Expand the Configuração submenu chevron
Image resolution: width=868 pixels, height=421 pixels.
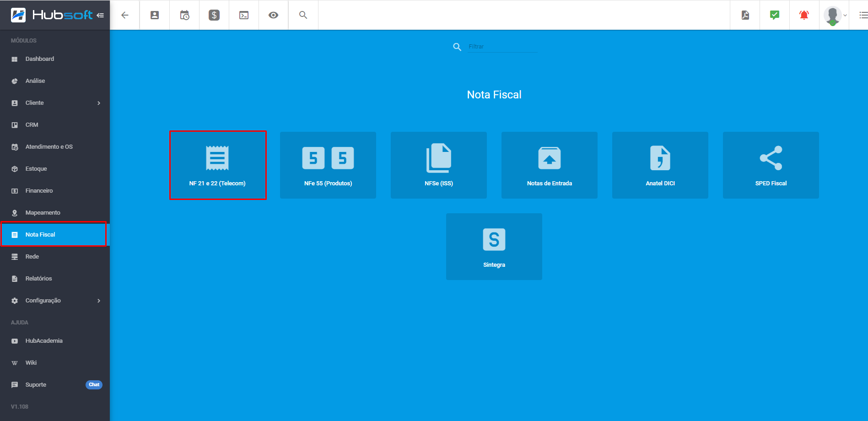99,301
